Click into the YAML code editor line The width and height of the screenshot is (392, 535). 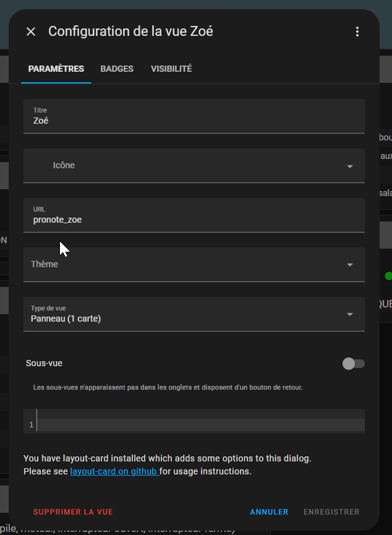pos(198,425)
